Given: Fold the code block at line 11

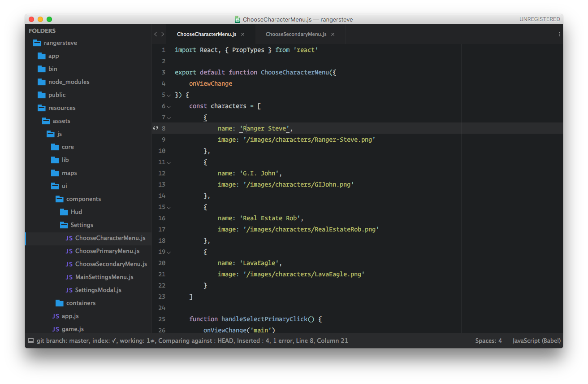Looking at the screenshot, I should point(169,162).
